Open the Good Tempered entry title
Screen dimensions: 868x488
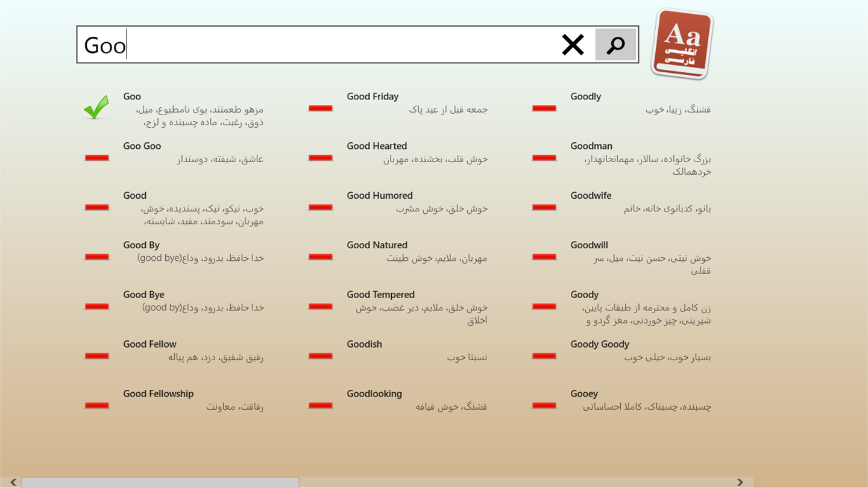coord(381,295)
